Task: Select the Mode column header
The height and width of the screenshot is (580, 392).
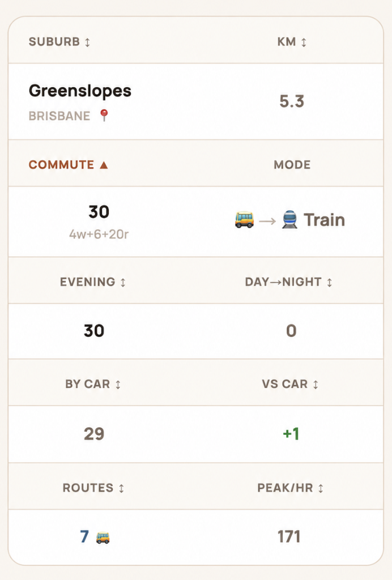Action: (292, 165)
